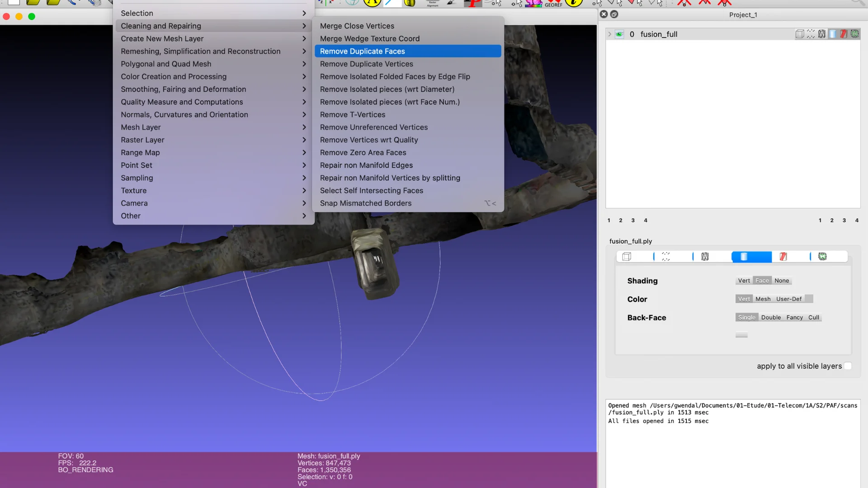The width and height of the screenshot is (868, 488).
Task: Select the fusion_full layer name
Action: (659, 34)
